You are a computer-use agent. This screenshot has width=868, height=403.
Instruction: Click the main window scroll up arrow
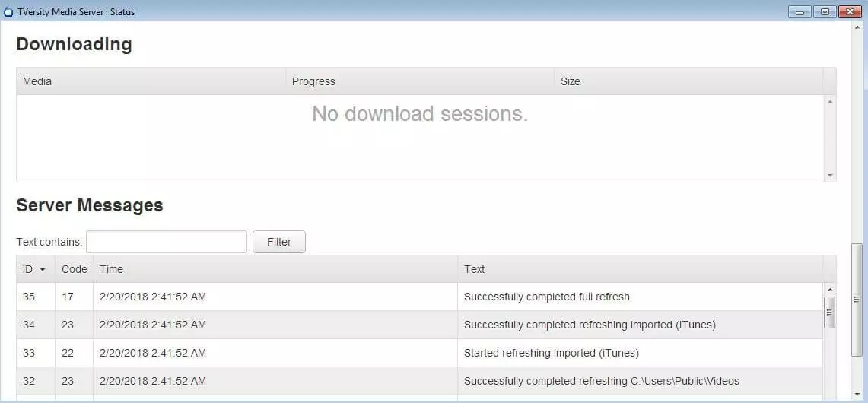(x=857, y=27)
